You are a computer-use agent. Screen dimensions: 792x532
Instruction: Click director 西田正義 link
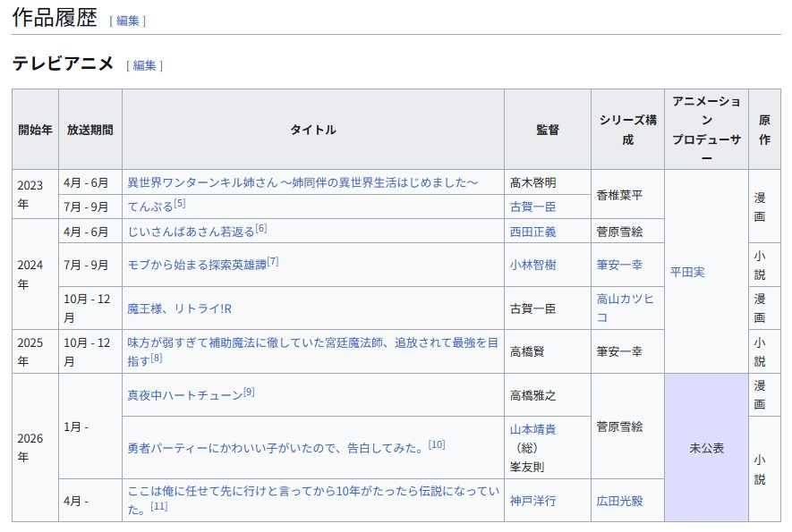(x=532, y=232)
